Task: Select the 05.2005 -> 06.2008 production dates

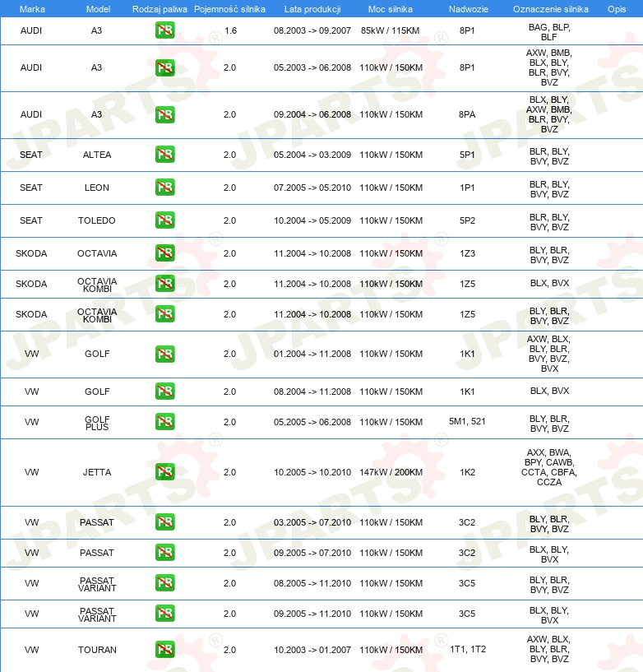Action: [312, 422]
